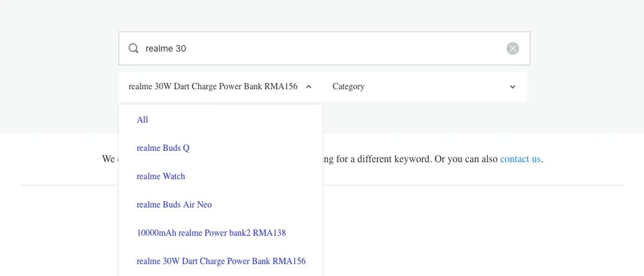Choose '10000mAh realme Power bank2 RMA138'
The height and width of the screenshot is (276, 644).
(211, 233)
